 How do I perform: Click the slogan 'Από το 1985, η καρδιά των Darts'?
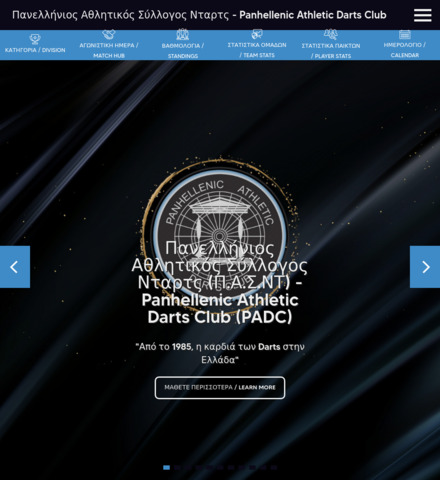(220, 353)
